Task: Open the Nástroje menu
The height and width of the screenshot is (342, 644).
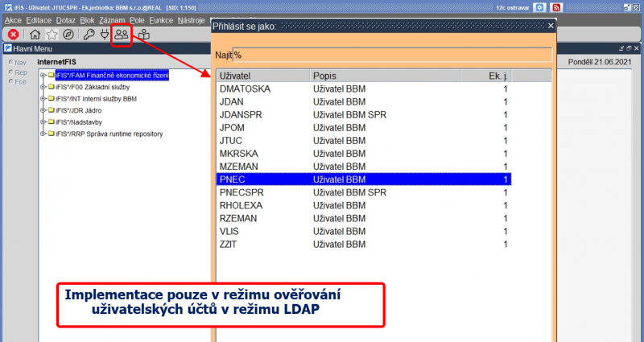Action: 191,21
